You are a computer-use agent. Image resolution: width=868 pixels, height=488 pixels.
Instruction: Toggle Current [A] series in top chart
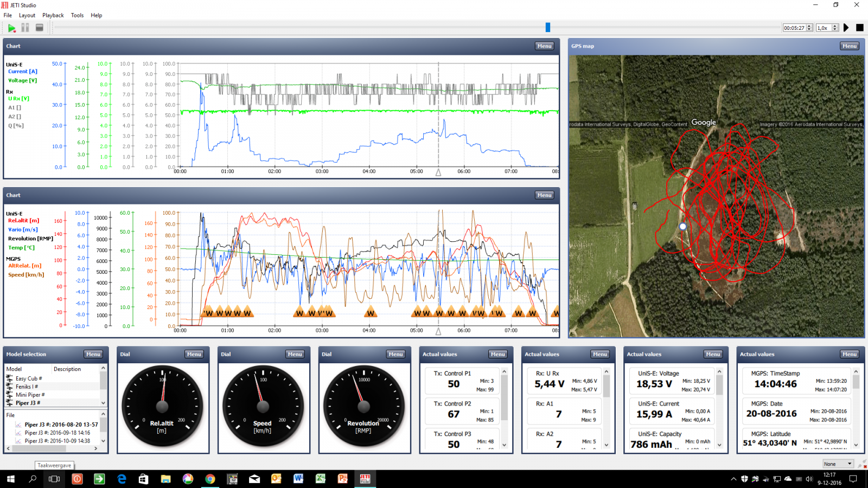click(22, 72)
